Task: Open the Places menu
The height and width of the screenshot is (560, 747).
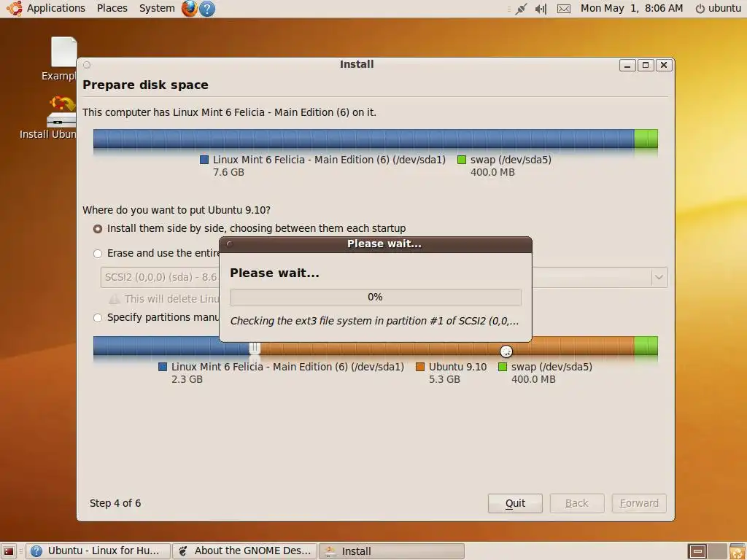Action: coord(112,9)
